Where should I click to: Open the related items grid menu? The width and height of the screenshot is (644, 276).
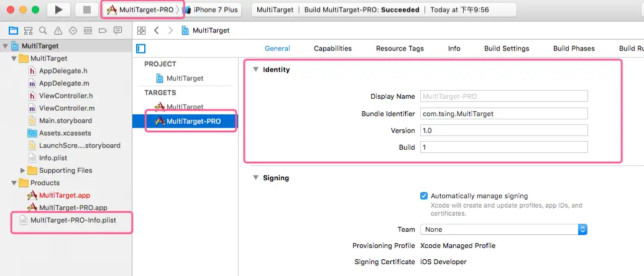tap(141, 30)
